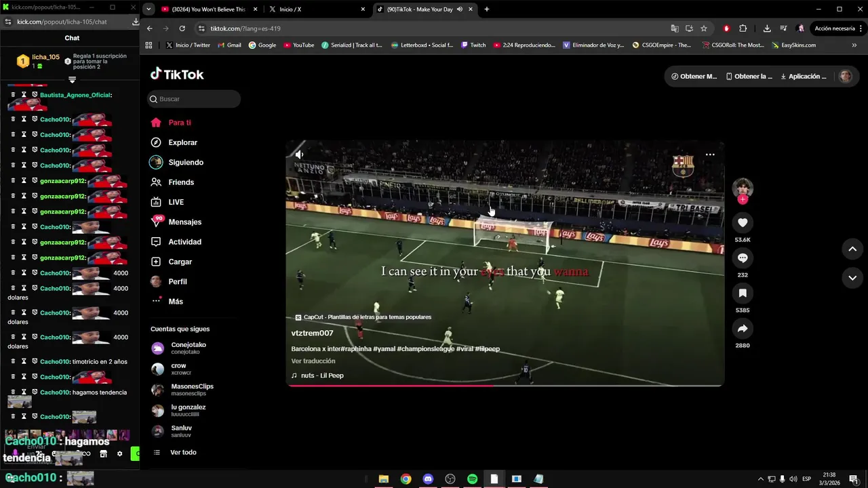Go to next video arrow
This screenshot has height=488, width=868.
pyautogui.click(x=852, y=277)
